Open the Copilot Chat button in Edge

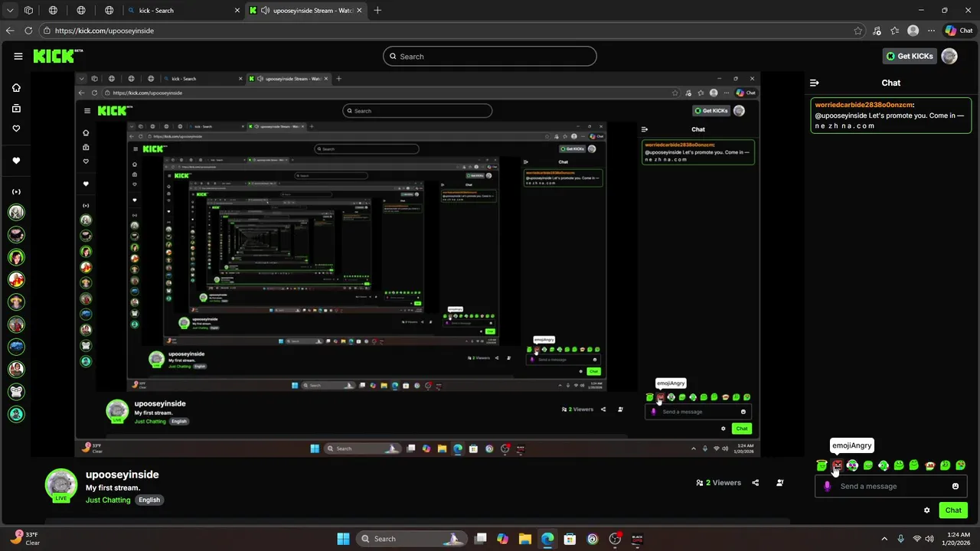959,31
